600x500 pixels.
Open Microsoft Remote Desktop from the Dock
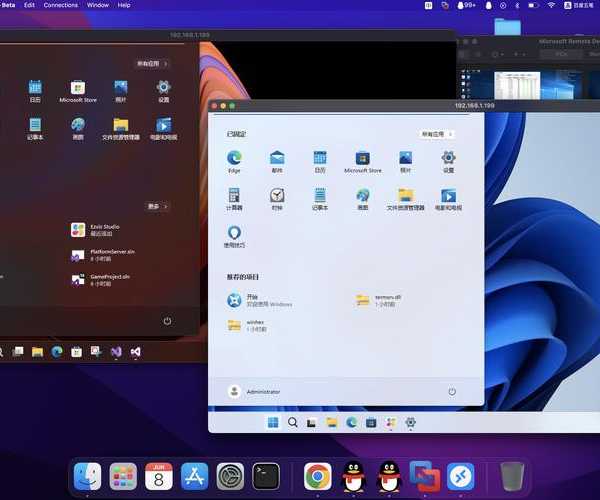click(x=460, y=476)
